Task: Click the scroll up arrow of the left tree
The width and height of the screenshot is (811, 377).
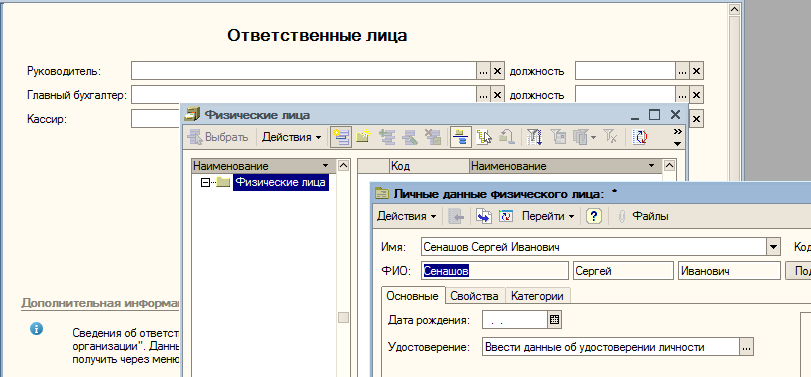Action: (x=343, y=165)
